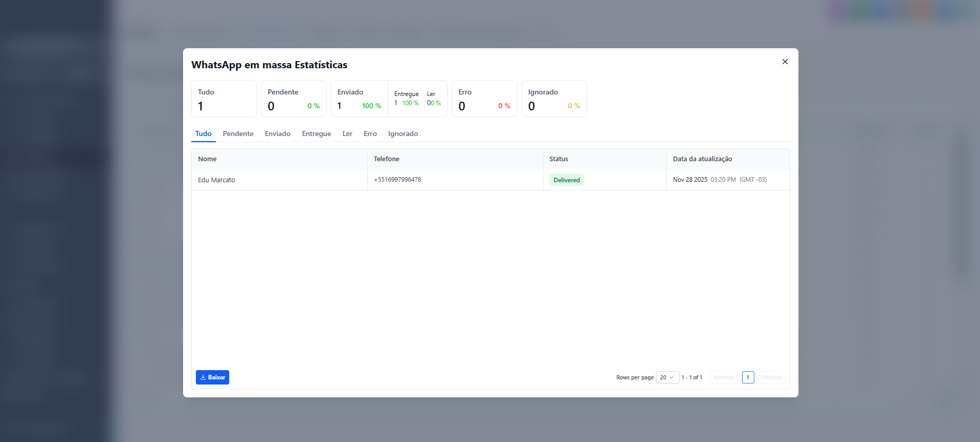Click the Tudo statistics card
Image resolution: width=980 pixels, height=442 pixels.
[224, 99]
